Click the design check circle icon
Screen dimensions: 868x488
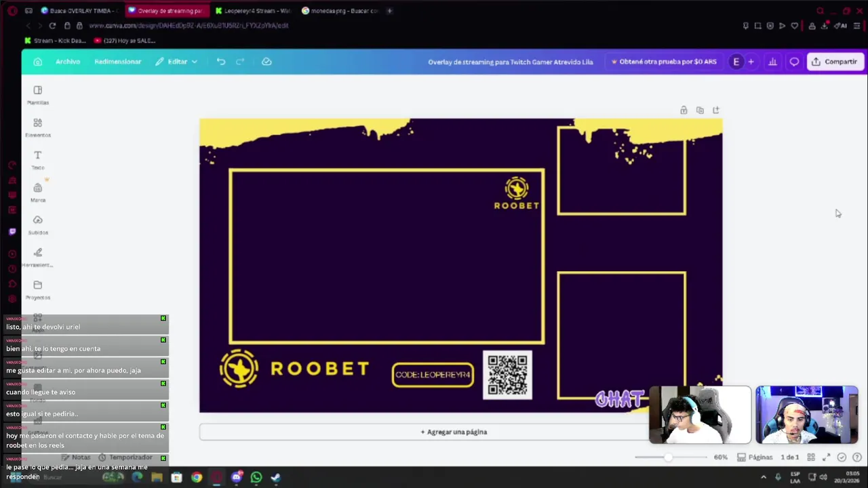coord(842,457)
